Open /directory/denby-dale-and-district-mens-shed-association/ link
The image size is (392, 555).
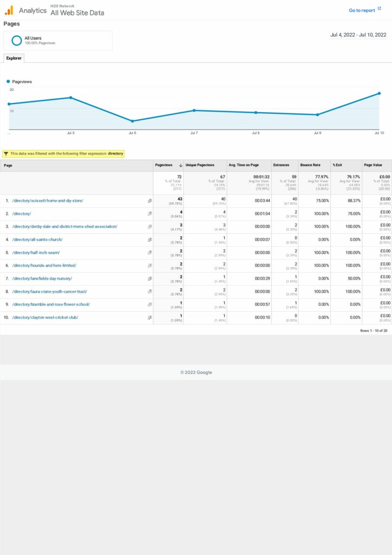pos(64,227)
